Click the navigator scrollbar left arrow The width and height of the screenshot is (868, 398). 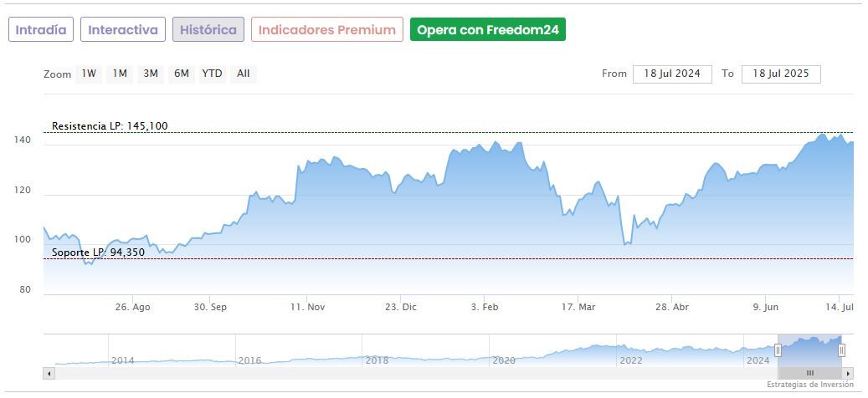point(49,373)
